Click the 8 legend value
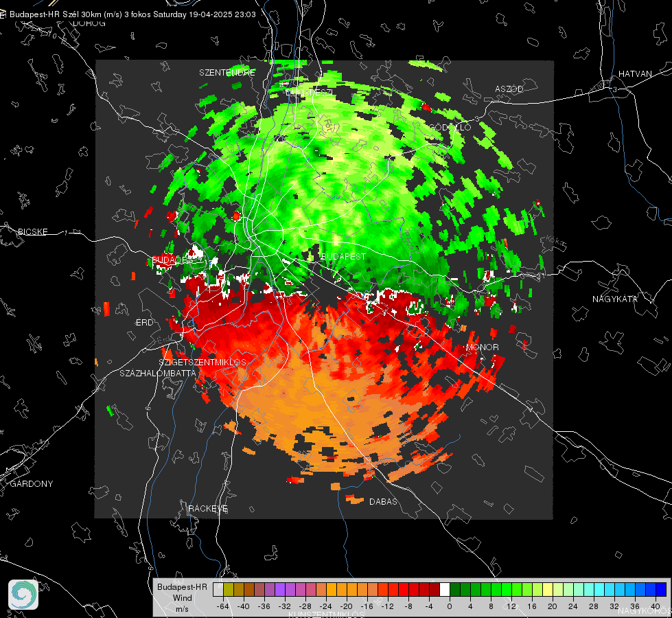 (x=491, y=606)
